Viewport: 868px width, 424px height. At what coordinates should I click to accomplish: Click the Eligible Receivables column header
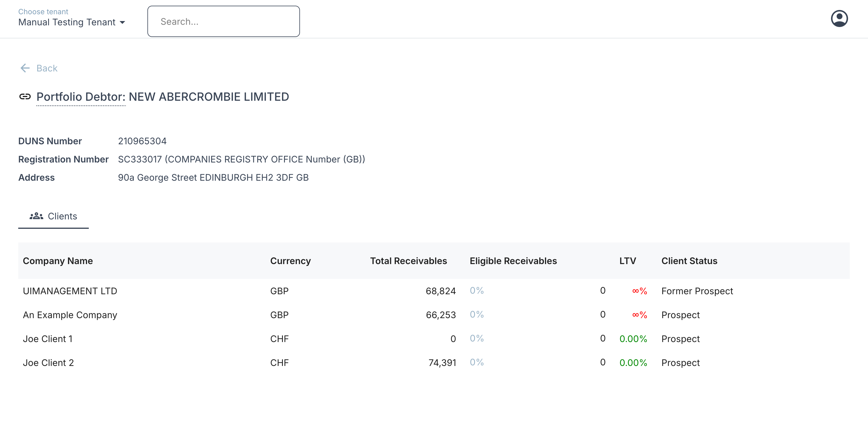(x=513, y=261)
